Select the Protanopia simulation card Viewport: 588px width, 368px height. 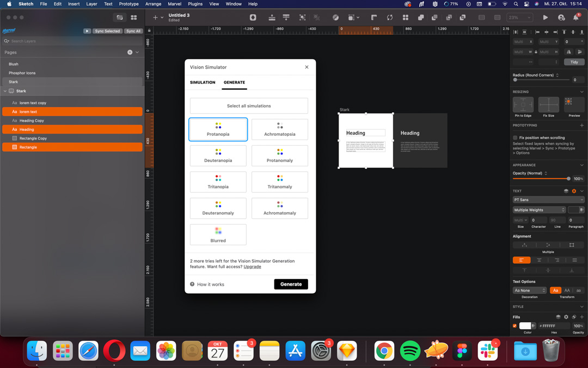tap(218, 130)
